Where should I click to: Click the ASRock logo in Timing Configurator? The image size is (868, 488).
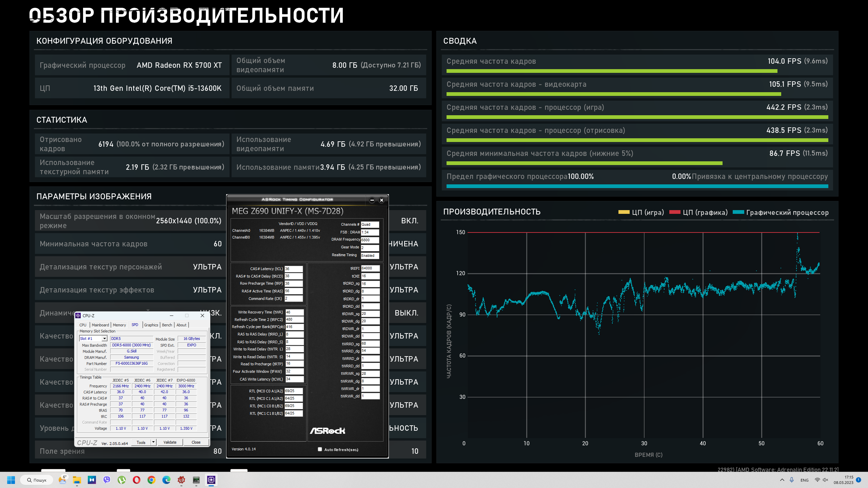coord(327,431)
